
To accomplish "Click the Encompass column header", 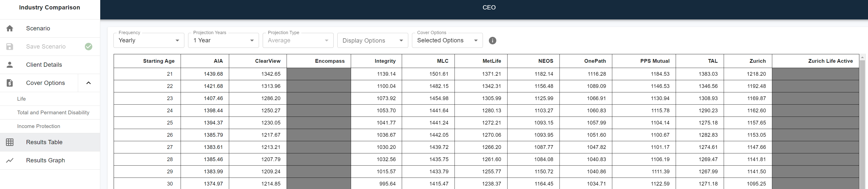I will click(319, 61).
